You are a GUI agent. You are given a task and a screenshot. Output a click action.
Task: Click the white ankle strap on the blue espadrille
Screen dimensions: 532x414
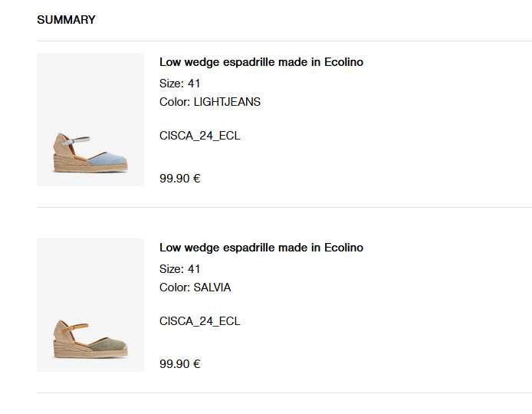[x=79, y=140]
